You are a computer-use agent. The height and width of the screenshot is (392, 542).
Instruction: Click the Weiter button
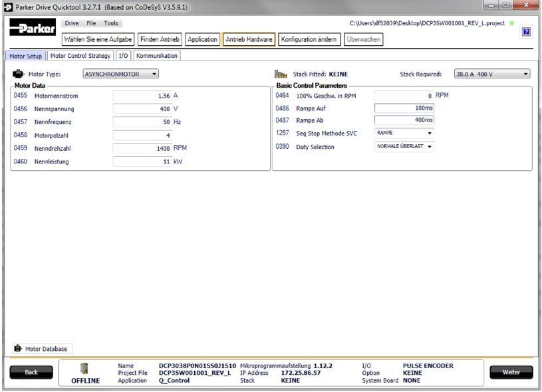click(511, 372)
